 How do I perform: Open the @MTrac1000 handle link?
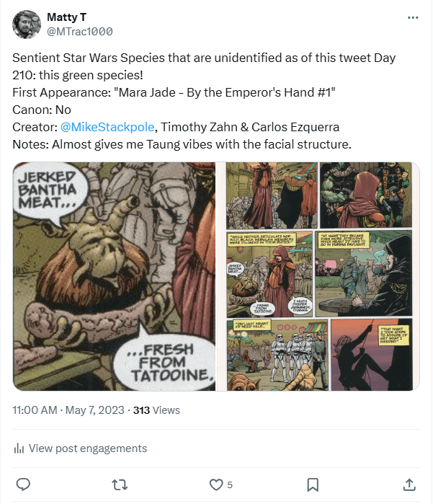79,32
